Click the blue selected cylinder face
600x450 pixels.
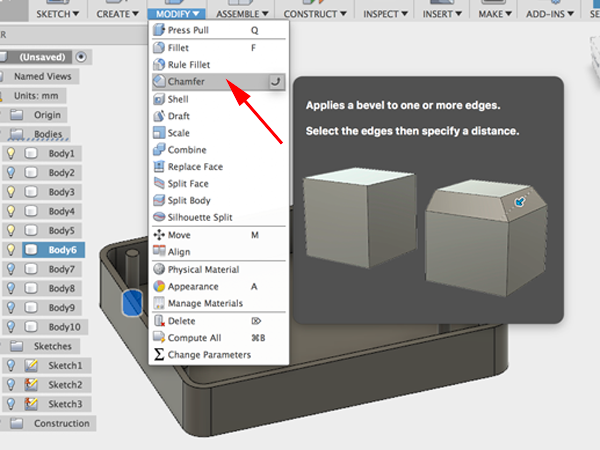point(132,302)
